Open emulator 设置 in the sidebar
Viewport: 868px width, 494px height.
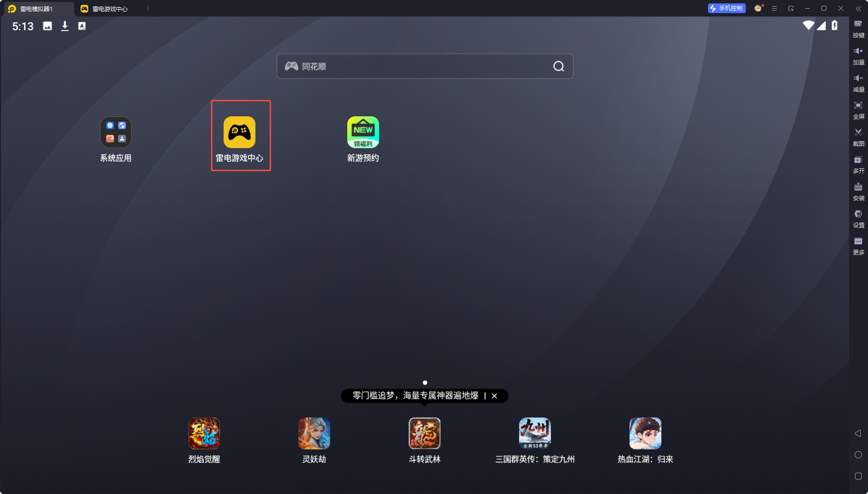coord(858,219)
